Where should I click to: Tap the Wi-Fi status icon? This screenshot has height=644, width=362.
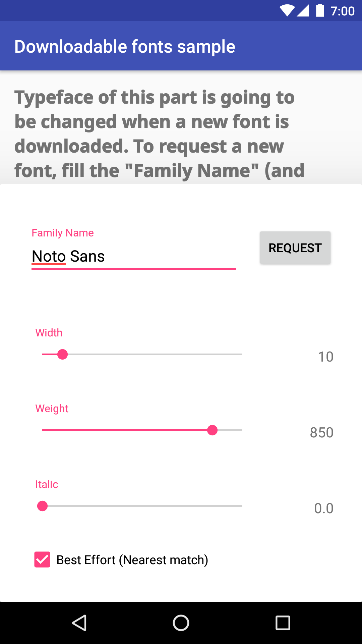287,11
